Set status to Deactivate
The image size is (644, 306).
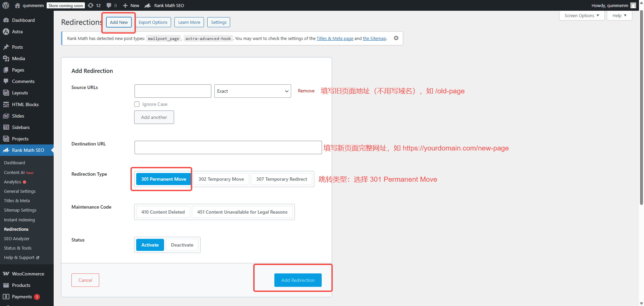182,245
